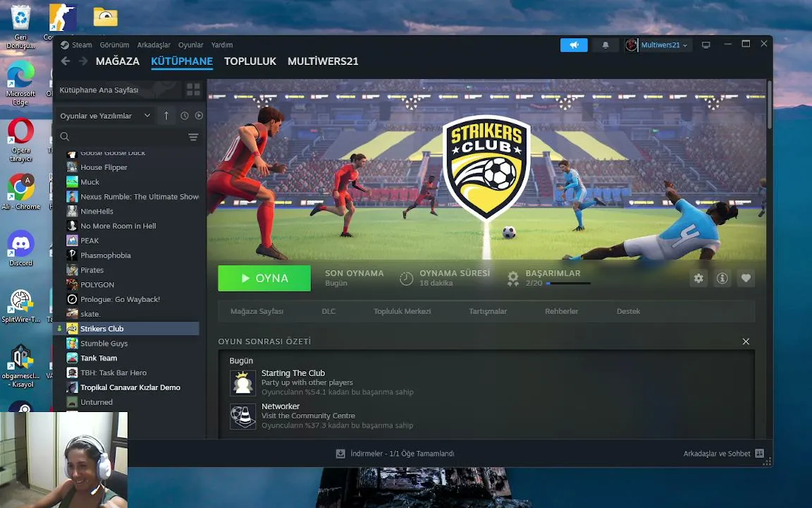The height and width of the screenshot is (508, 812).
Task: Go forward with the right arrow
Action: (83, 61)
